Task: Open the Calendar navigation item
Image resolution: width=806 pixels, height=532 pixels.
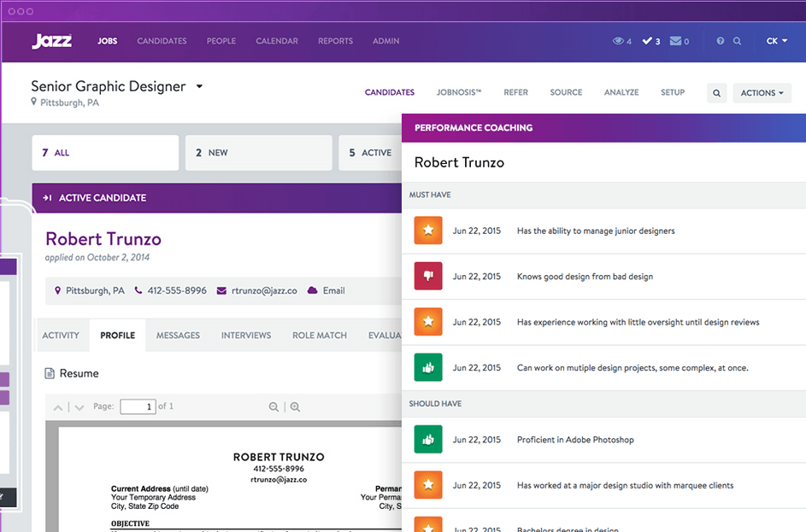Action: pos(277,41)
